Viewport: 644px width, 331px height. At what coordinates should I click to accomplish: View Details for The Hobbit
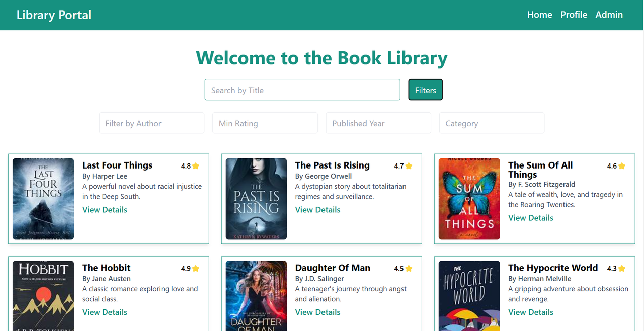click(x=105, y=312)
